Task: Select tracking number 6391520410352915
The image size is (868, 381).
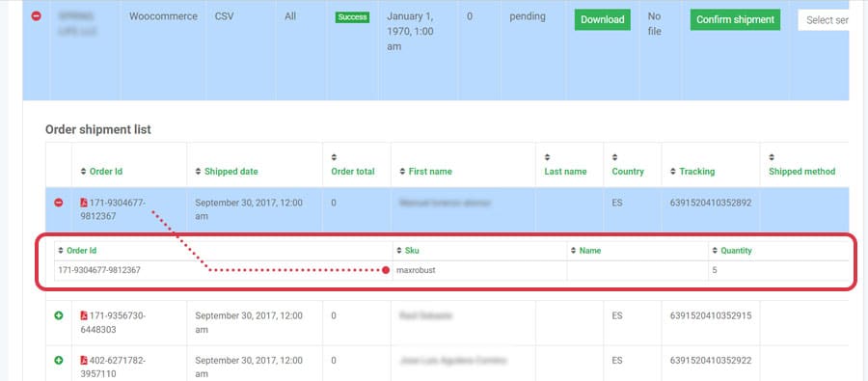Action: [x=710, y=315]
